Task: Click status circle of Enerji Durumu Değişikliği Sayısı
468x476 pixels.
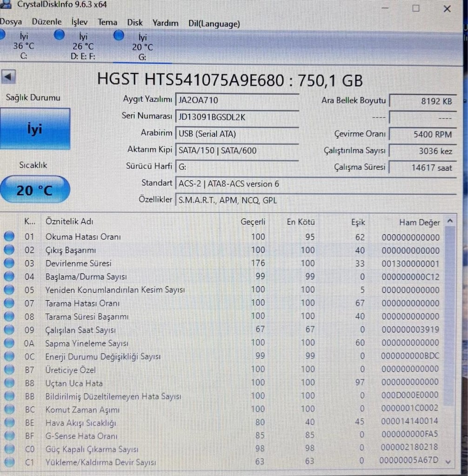Action: [x=9, y=357]
